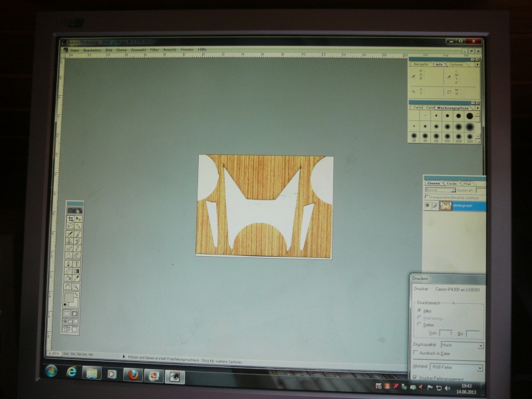
Task: Click the 'Von' page number field
Action: [x=446, y=333]
